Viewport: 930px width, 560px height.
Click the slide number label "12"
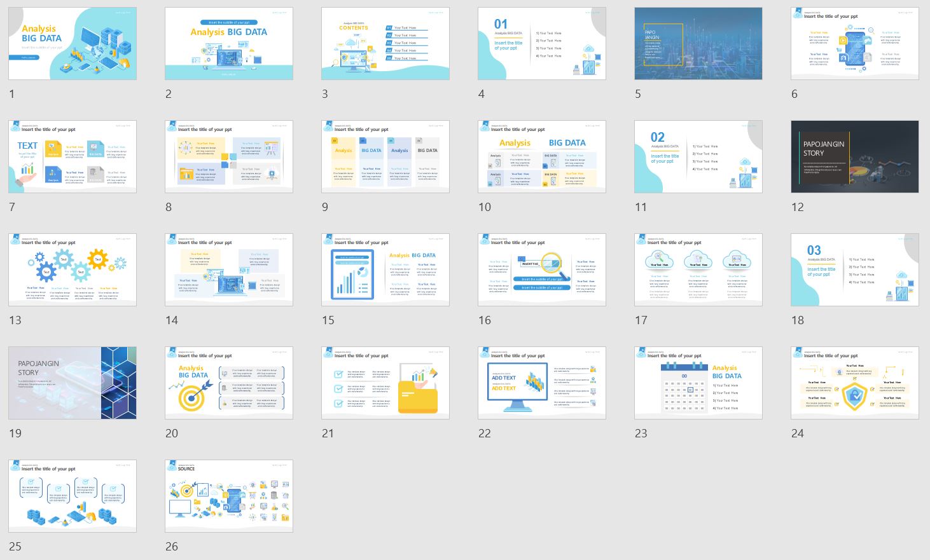798,207
